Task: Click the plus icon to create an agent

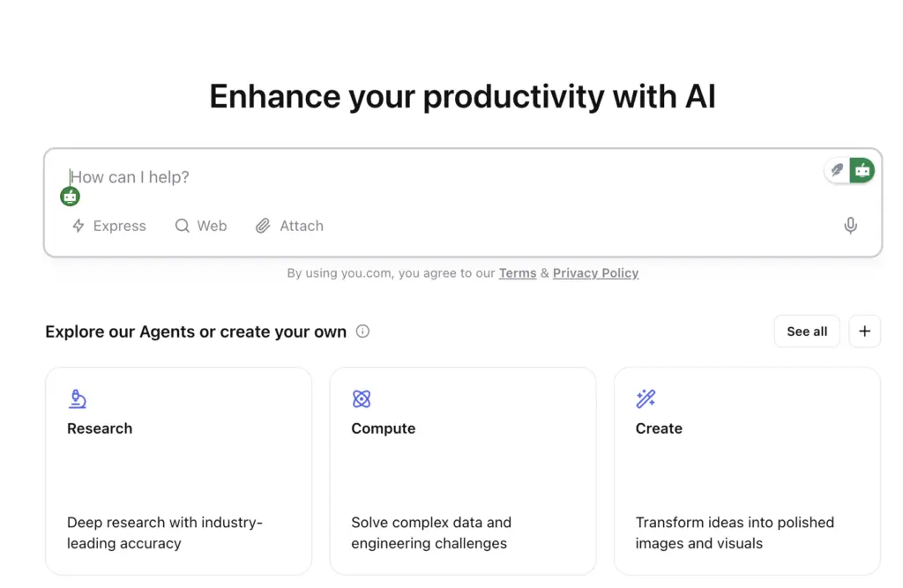Action: 864,331
